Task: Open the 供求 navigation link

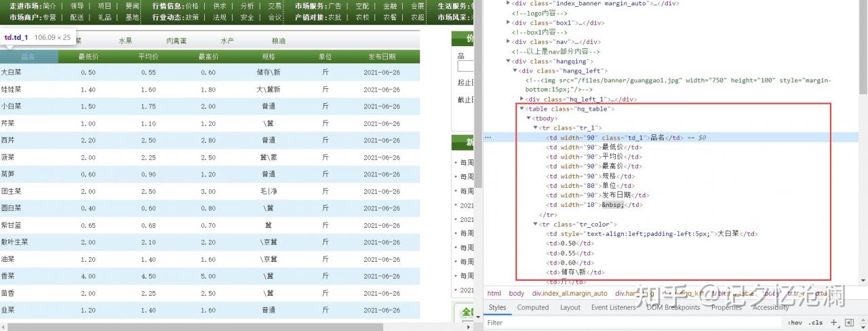Action: 219,6
